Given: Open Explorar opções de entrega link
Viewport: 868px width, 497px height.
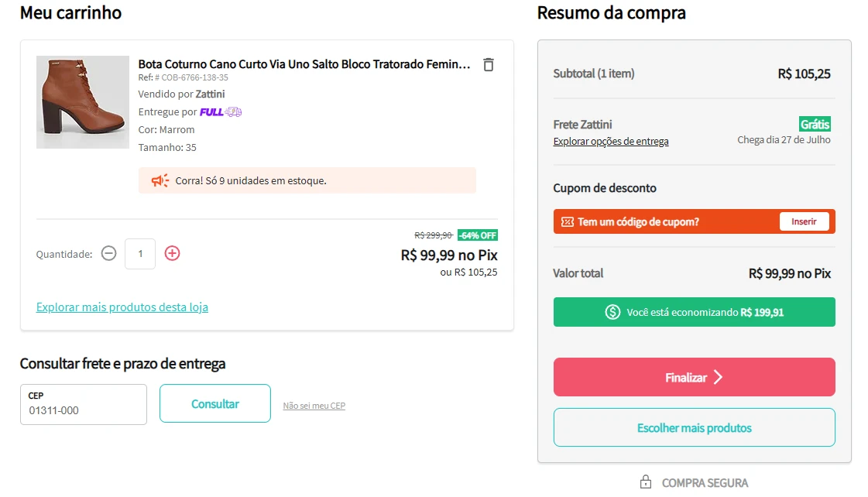Looking at the screenshot, I should pos(611,141).
